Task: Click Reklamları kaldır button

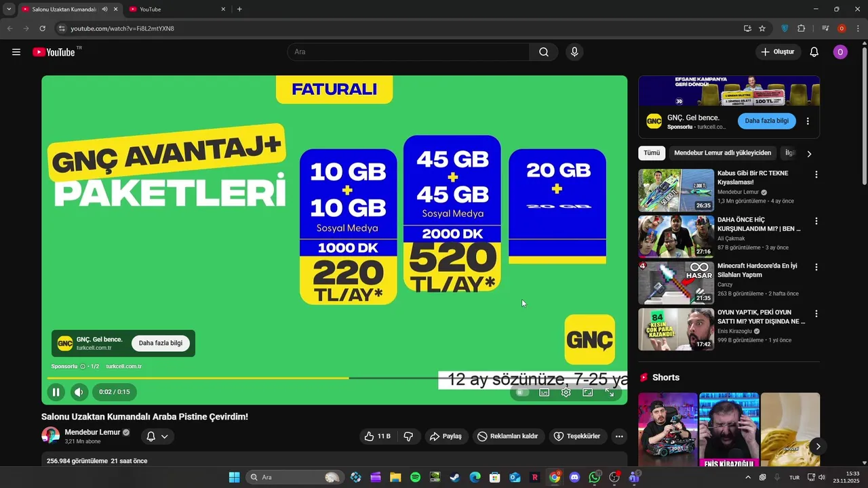Action: [x=507, y=436]
